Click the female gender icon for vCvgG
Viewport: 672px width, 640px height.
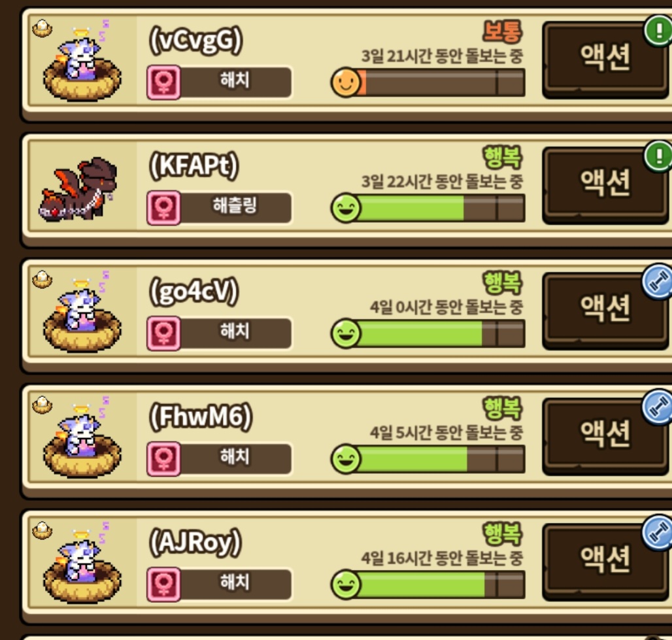click(x=163, y=82)
